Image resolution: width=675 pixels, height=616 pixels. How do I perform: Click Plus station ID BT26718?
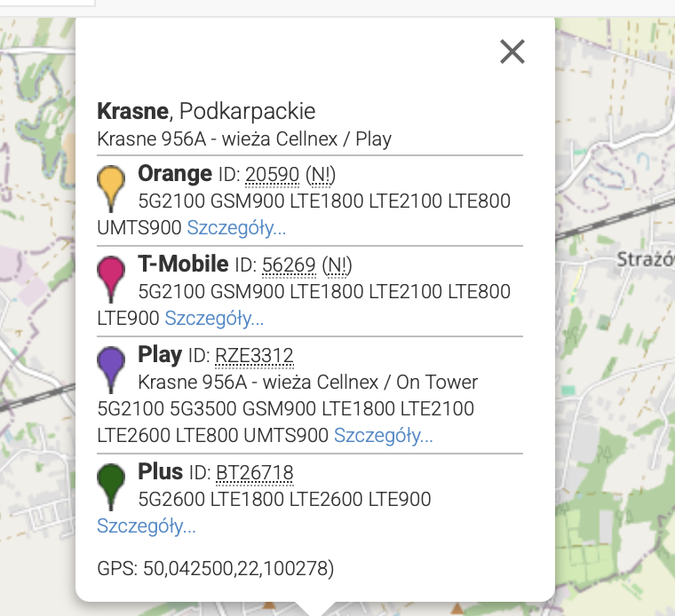point(255,473)
